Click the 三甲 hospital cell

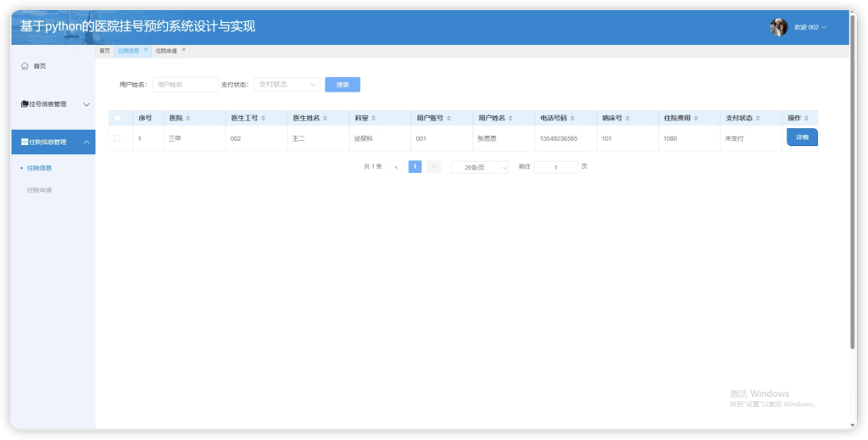pos(175,139)
